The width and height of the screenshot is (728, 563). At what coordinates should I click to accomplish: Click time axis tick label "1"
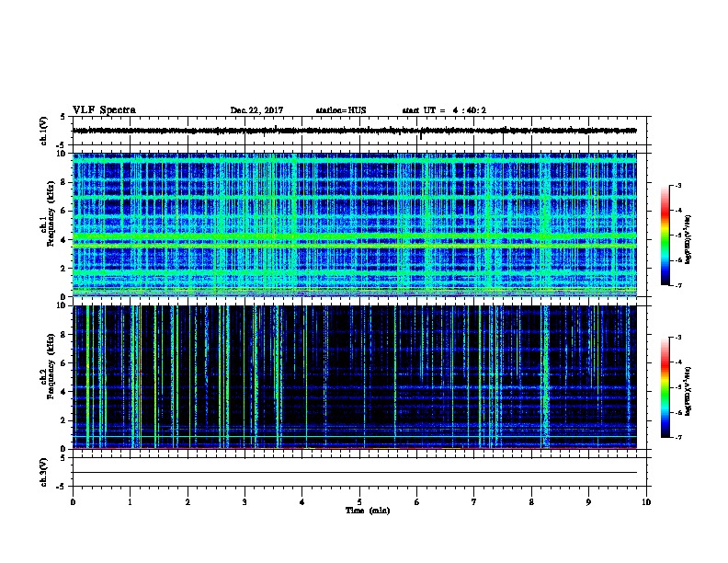[x=130, y=502]
